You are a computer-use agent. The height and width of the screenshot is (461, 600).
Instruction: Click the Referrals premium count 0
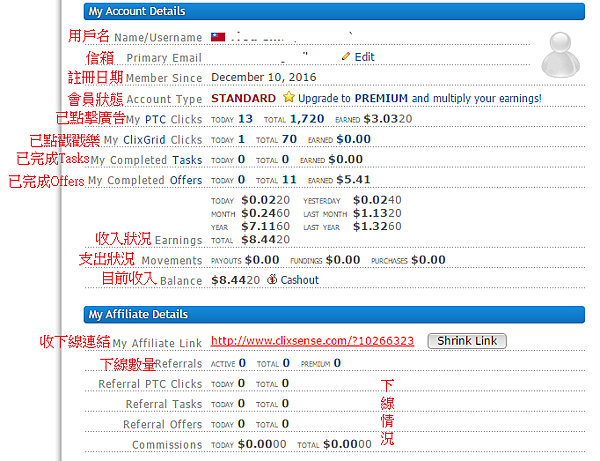337,363
